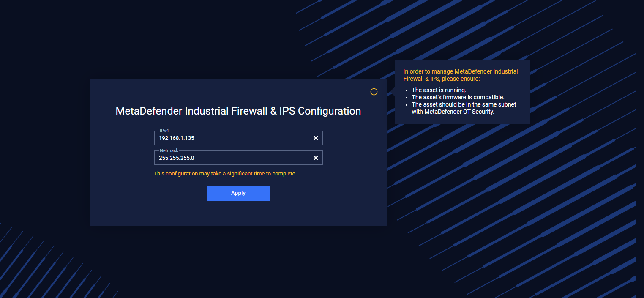Click the orange tooltip header about managing MetaDefender
This screenshot has width=644, height=298.
point(461,75)
